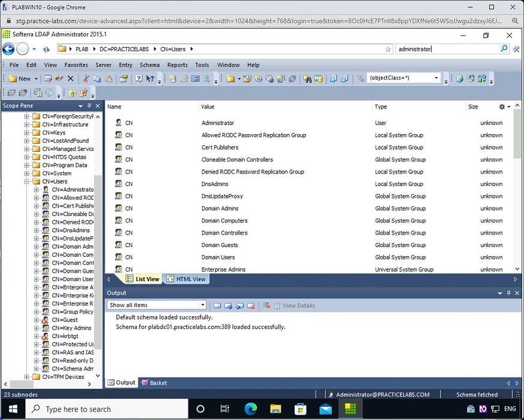Click the New toolbar button
The width and height of the screenshot is (524, 420).
click(20, 79)
